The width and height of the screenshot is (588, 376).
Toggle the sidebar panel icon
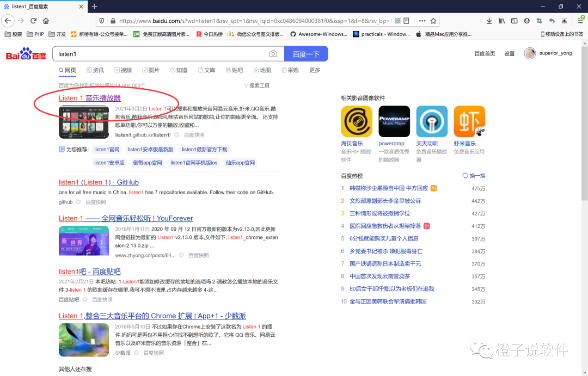[x=514, y=21]
